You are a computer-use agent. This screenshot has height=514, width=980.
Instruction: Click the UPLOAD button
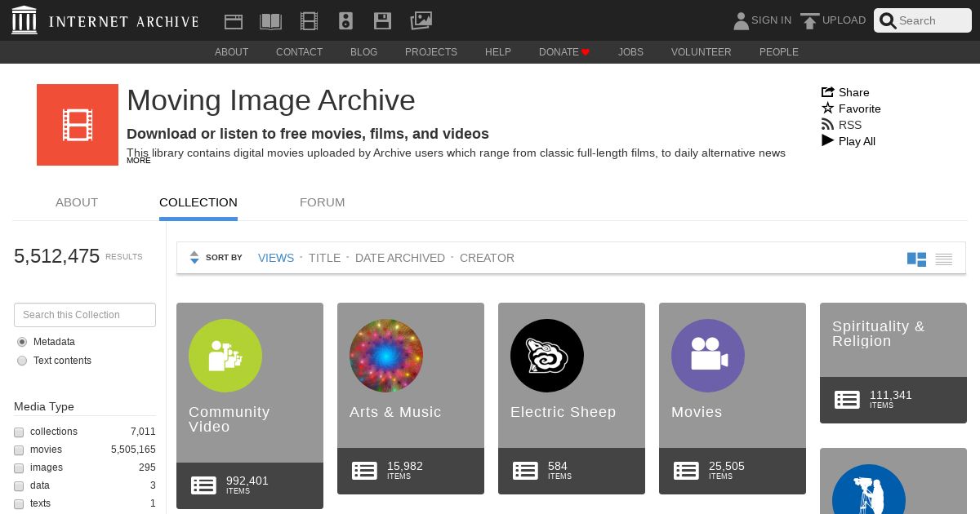click(x=833, y=20)
